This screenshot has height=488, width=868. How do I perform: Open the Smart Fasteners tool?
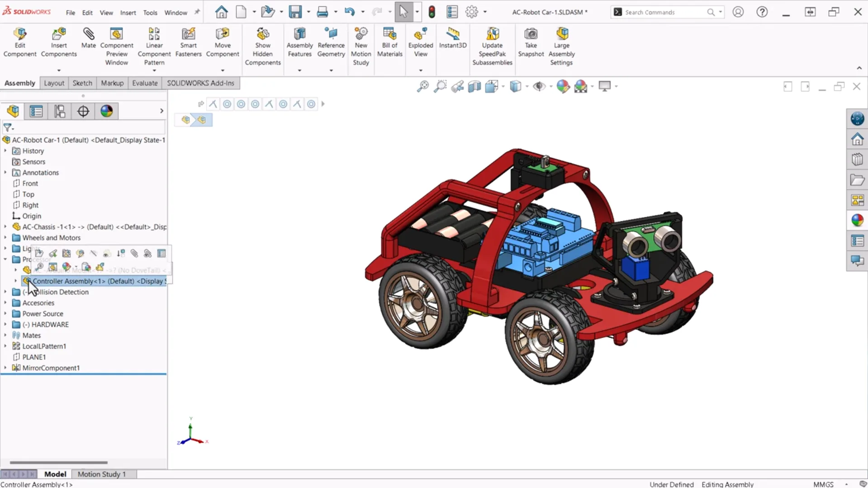click(188, 34)
